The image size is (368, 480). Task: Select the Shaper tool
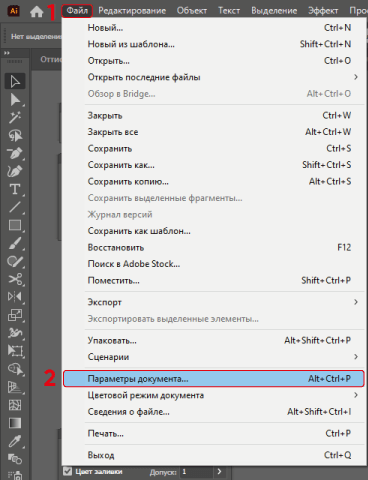pyautogui.click(x=15, y=261)
